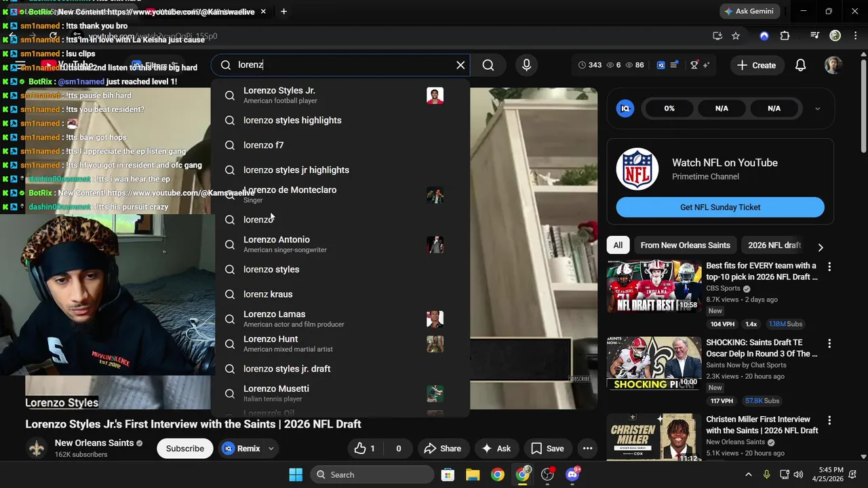Open new browser tab plus button

point(283,12)
